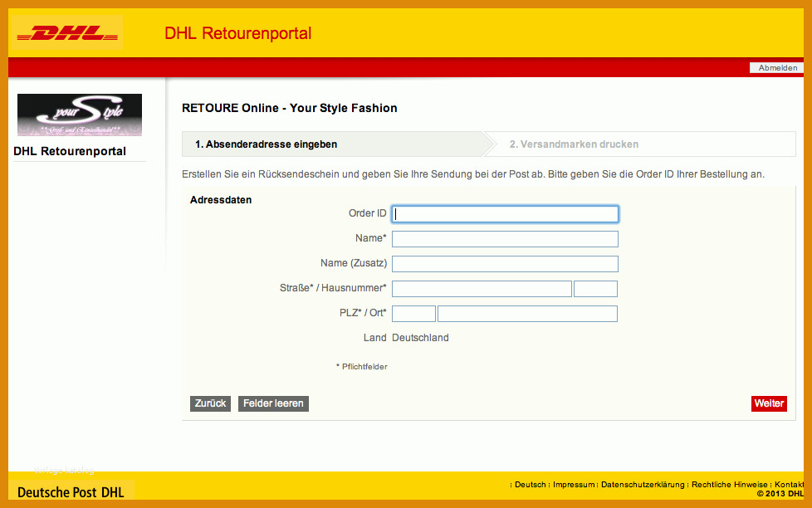The width and height of the screenshot is (812, 508).
Task: Open Rechtliche Hinweise in the footer
Action: (x=730, y=485)
